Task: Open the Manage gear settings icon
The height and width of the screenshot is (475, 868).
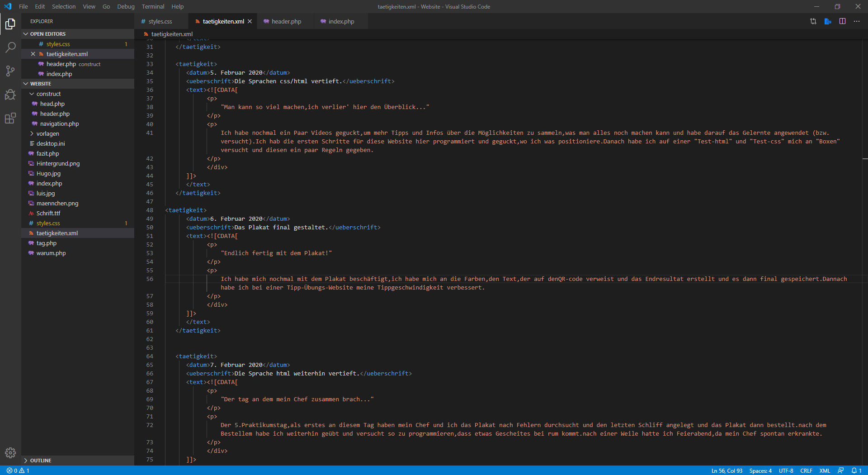Action: [x=10, y=452]
